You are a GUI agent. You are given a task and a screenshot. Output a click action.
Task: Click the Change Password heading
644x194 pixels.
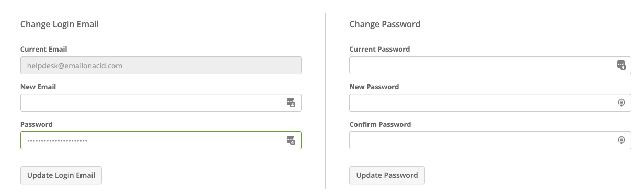[x=385, y=24]
